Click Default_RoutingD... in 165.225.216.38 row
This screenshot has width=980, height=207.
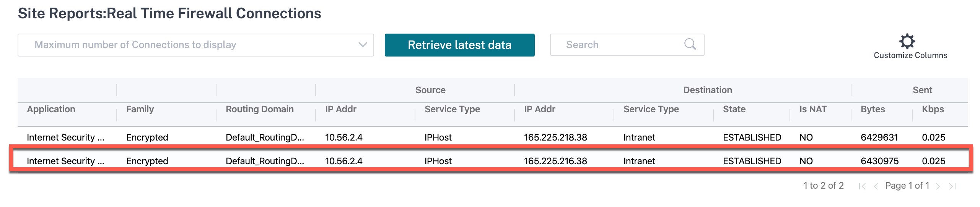[265, 161]
